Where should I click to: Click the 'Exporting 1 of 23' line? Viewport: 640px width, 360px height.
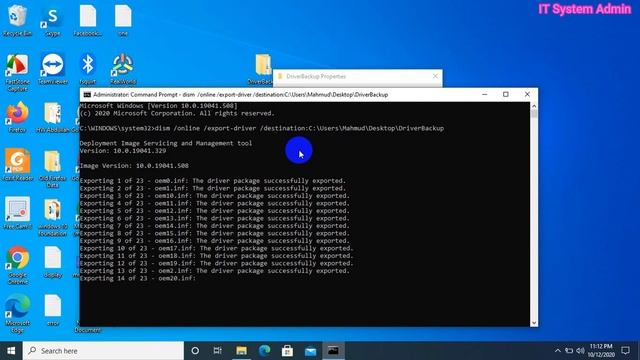213,181
